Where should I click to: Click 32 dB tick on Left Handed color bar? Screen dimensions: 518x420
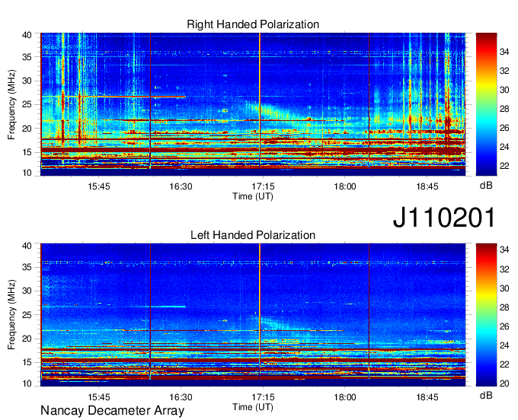(504, 269)
